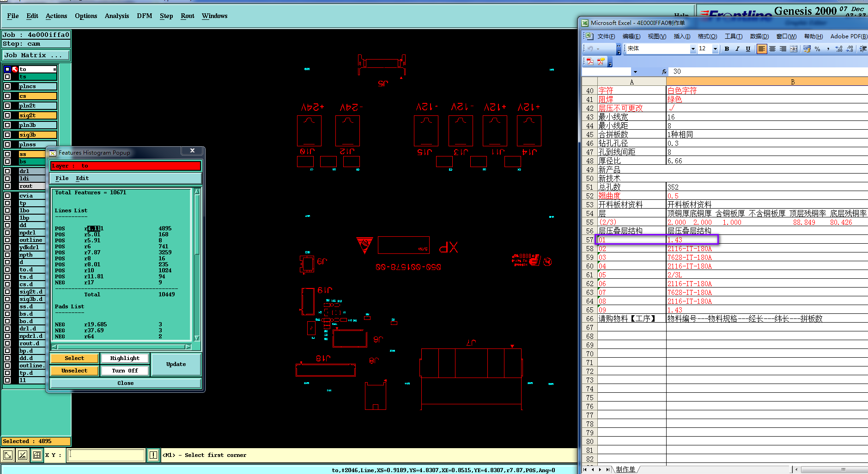The width and height of the screenshot is (868, 474).
Task: Open the Excel Adobe PDF(B) menu
Action: [x=849, y=36]
